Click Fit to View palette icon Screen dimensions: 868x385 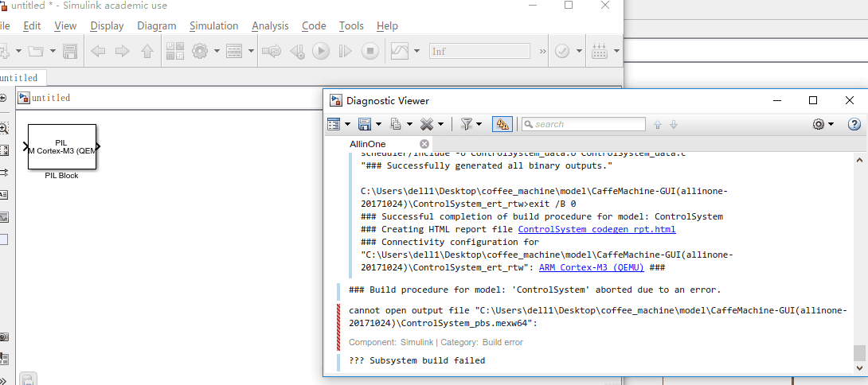(x=3, y=150)
